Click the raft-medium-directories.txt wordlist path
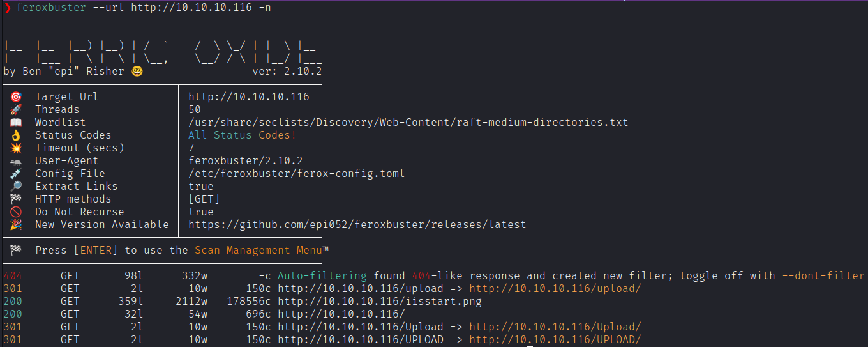Screen dimensions: 868x347 pyautogui.click(x=408, y=123)
